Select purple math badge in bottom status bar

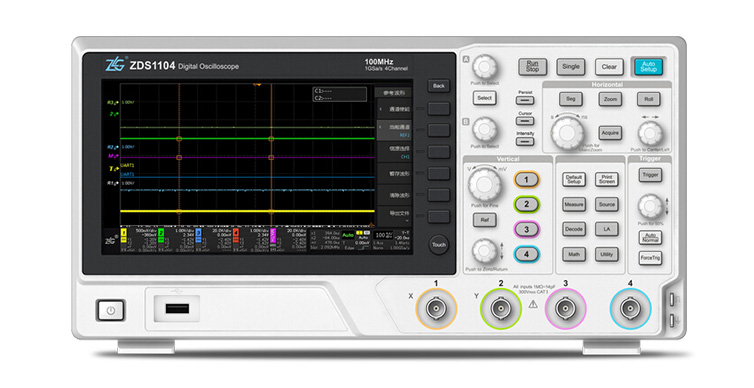274,236
